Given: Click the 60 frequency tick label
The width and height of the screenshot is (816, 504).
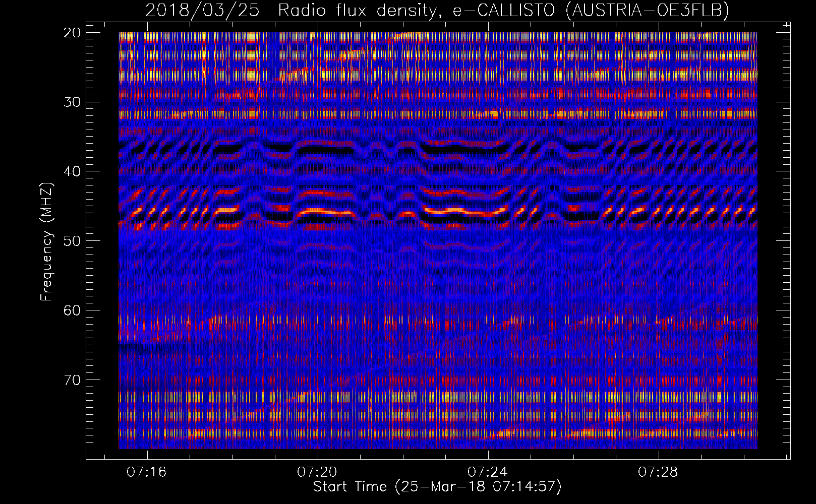Looking at the screenshot, I should 73,310.
